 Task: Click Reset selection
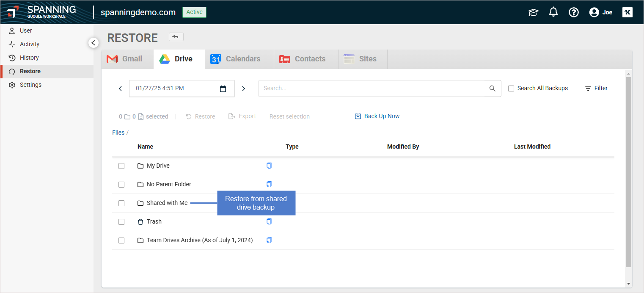[289, 116]
